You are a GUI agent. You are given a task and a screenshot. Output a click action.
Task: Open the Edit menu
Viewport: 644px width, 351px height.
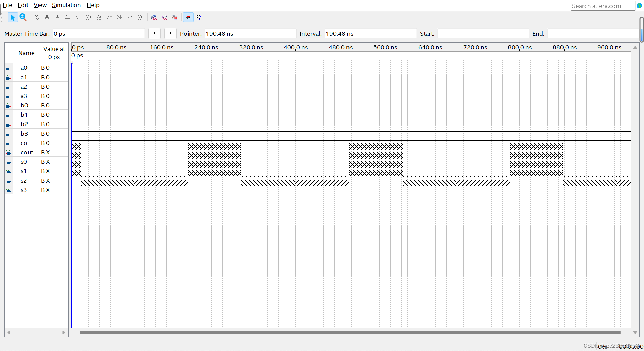(23, 5)
